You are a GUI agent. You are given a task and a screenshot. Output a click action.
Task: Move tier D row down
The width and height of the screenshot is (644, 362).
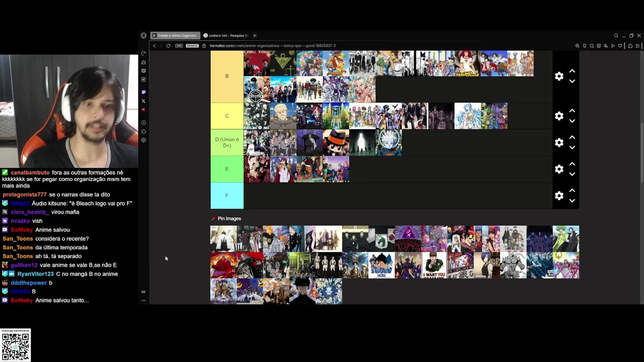(572, 147)
